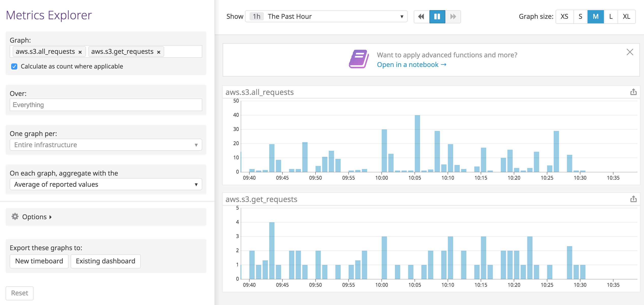Viewport: 644px width, 305px height.
Task: Click the Existing dashboard button
Action: 105,261
